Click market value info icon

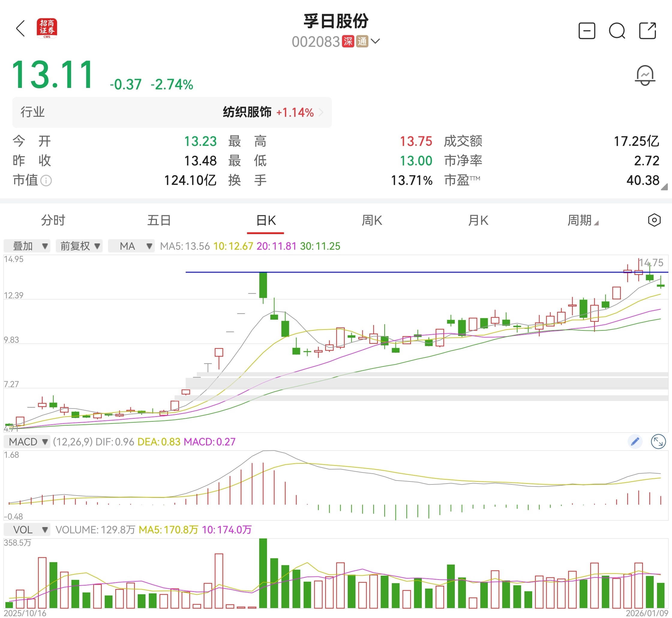(46, 181)
